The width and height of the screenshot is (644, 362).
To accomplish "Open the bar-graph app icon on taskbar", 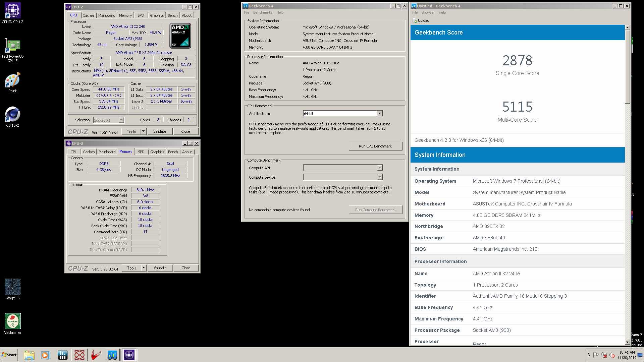I will tap(62, 355).
